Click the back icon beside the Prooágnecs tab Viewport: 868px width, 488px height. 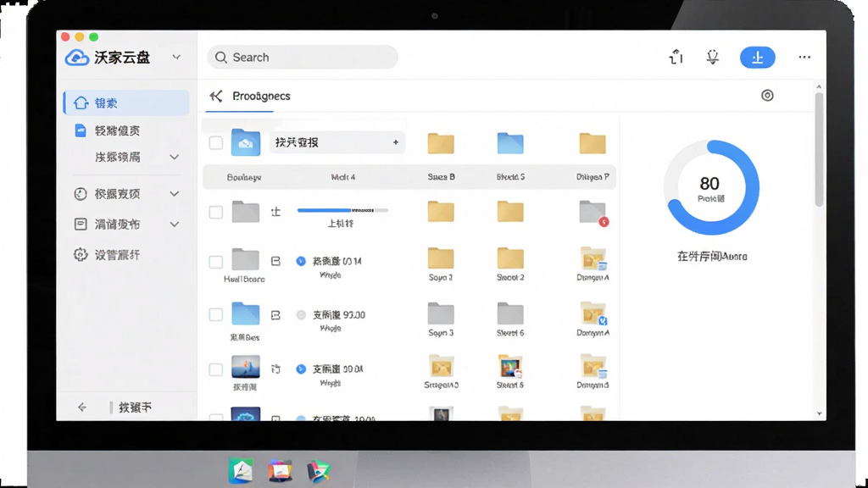click(216, 97)
